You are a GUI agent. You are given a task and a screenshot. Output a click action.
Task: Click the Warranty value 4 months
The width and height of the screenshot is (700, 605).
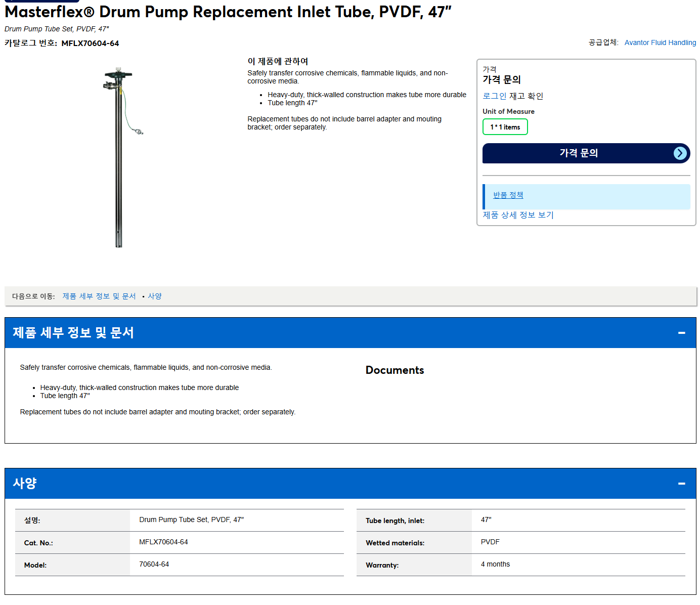coord(495,564)
